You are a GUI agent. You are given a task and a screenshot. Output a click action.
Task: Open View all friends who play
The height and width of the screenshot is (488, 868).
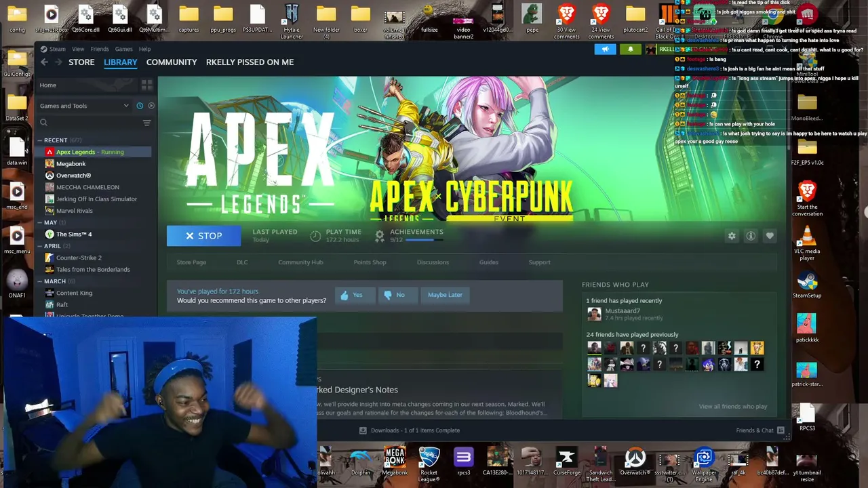733,407
